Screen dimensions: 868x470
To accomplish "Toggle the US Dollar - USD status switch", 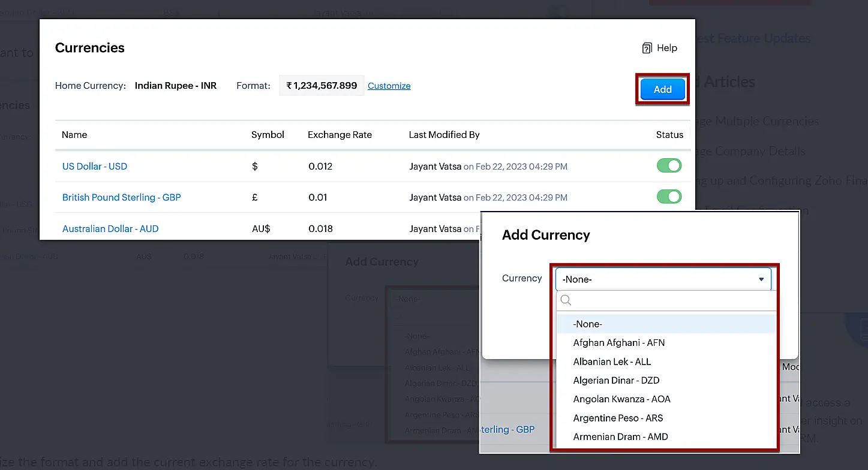I will click(x=669, y=166).
